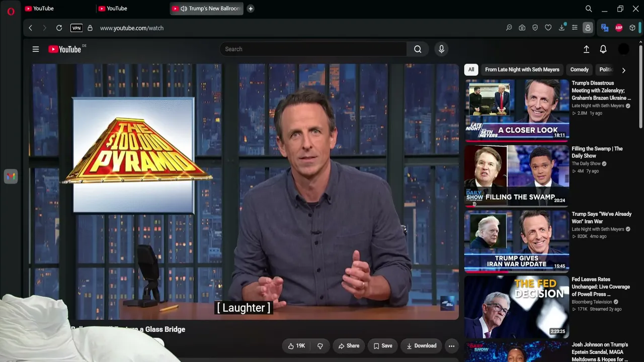Click the YouTube create upload icon
Image resolution: width=644 pixels, height=362 pixels.
point(586,49)
